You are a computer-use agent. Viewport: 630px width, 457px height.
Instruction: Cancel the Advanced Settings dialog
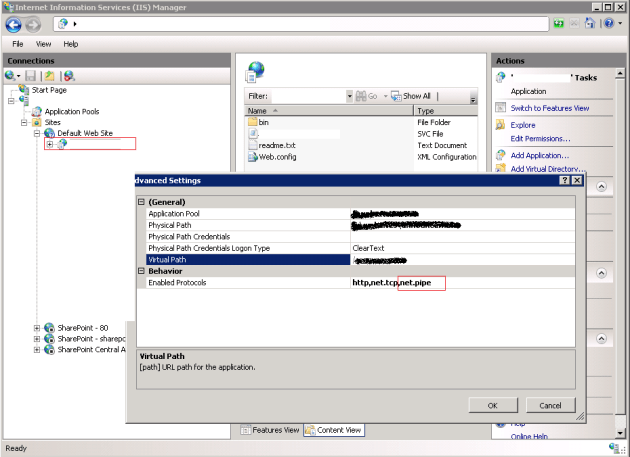click(x=550, y=405)
